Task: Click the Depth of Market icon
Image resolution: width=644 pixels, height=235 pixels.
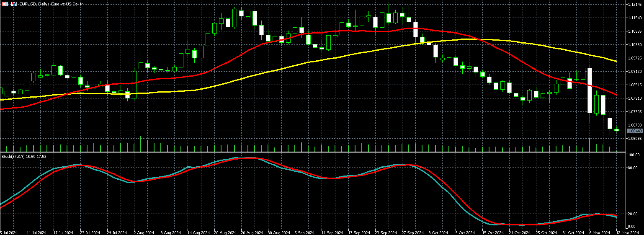Action: (x=14, y=4)
